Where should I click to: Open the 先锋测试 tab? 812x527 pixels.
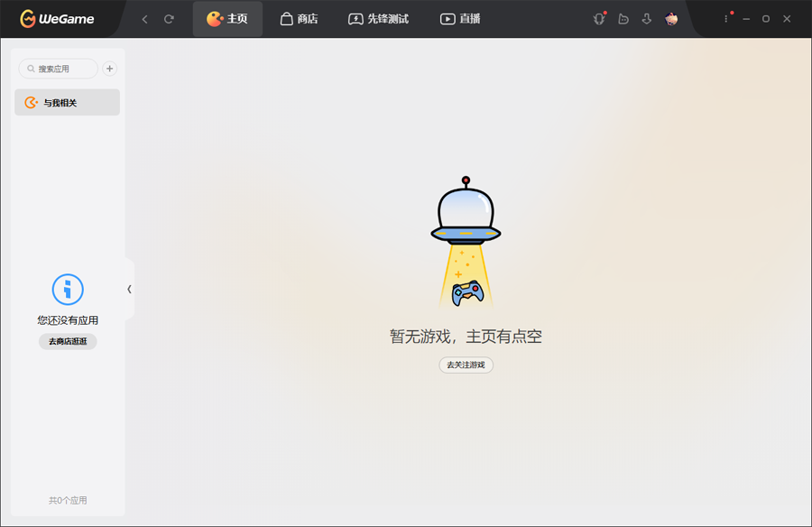point(379,18)
